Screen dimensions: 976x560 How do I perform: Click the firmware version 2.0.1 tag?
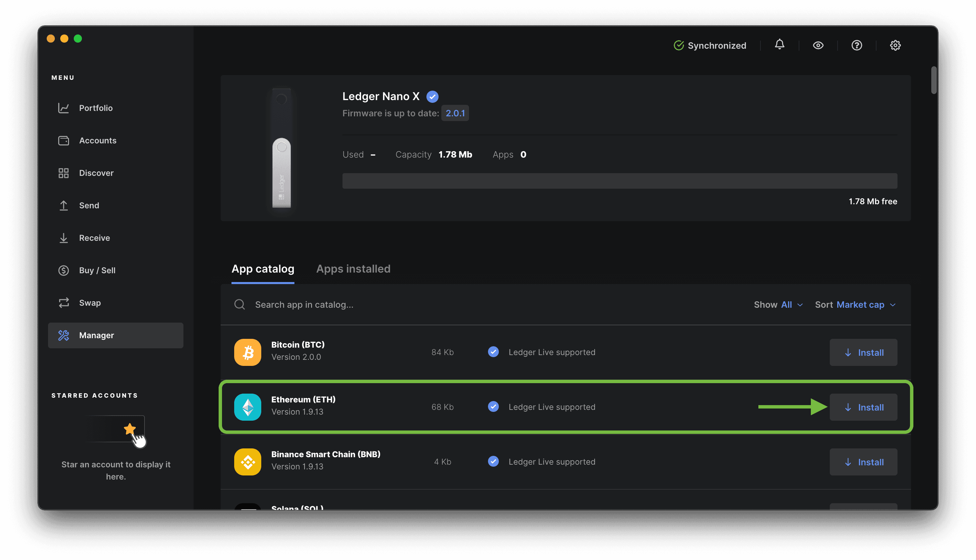455,113
